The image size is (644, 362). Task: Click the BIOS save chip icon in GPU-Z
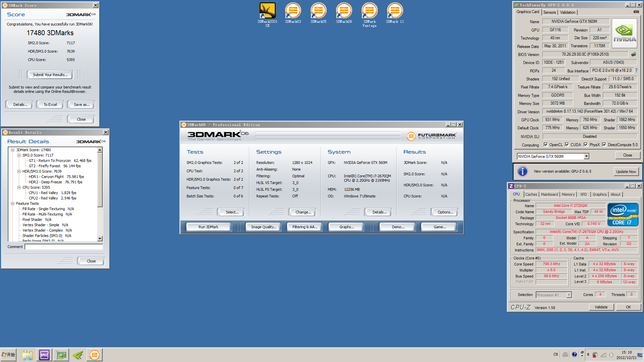[x=633, y=54]
